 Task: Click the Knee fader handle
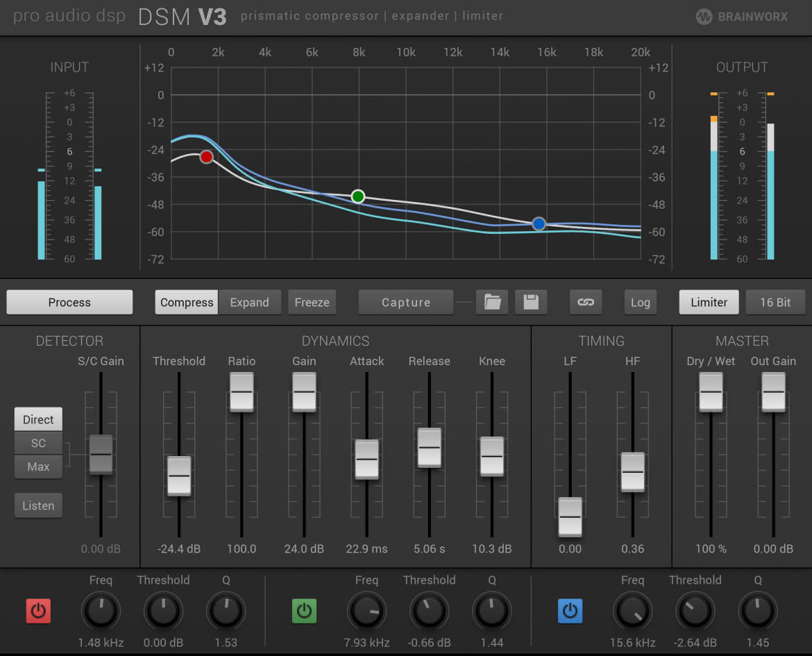pyautogui.click(x=492, y=456)
